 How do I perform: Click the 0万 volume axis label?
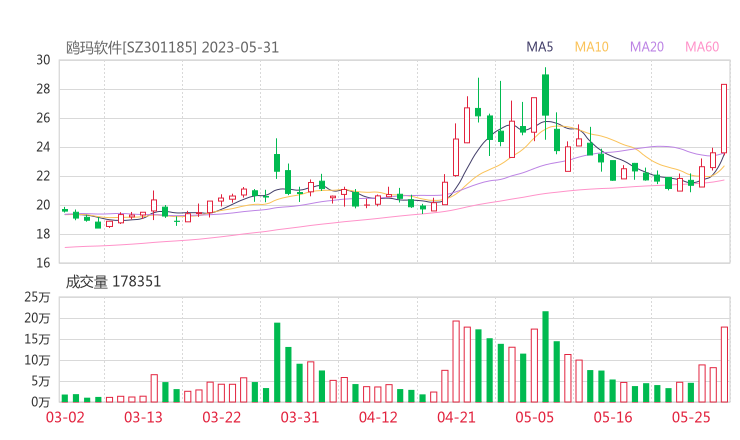point(41,402)
